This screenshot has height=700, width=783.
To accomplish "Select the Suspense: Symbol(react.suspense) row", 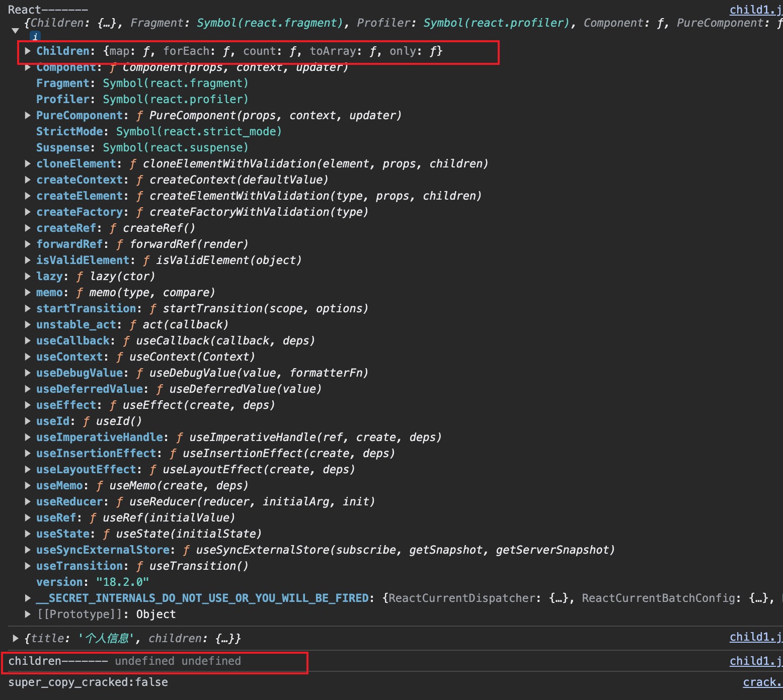I will pos(142,147).
